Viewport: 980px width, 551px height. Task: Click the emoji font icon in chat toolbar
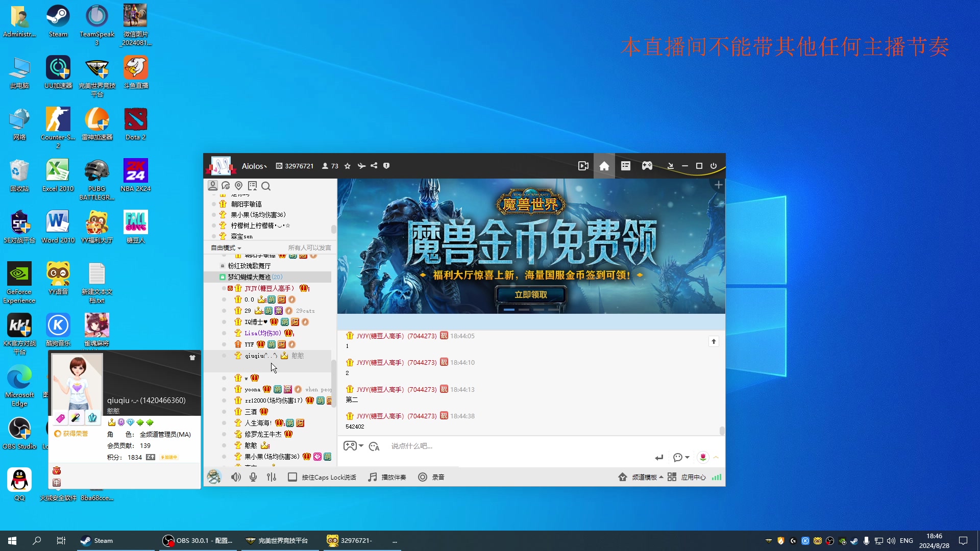click(x=374, y=446)
